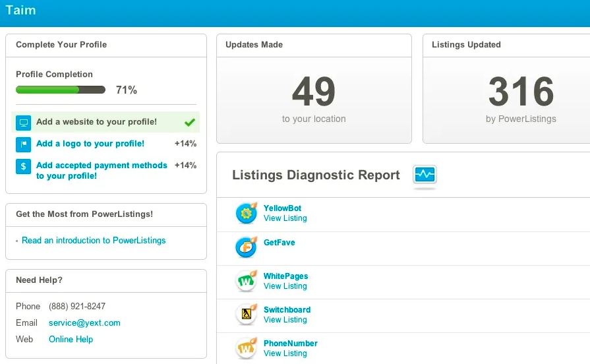Open 'Add a website to your profile!'
The width and height of the screenshot is (590, 364).
tap(96, 122)
